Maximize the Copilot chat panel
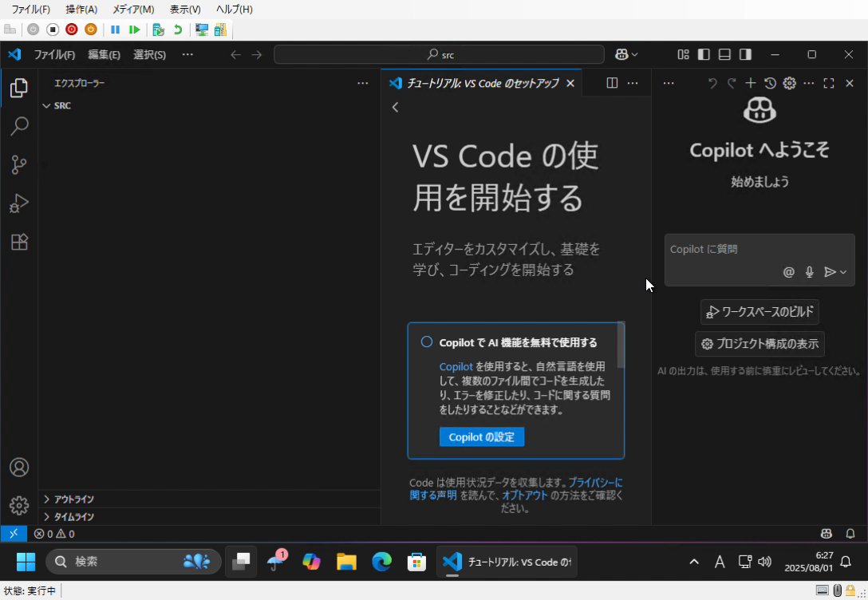This screenshot has height=600, width=868. tap(829, 83)
